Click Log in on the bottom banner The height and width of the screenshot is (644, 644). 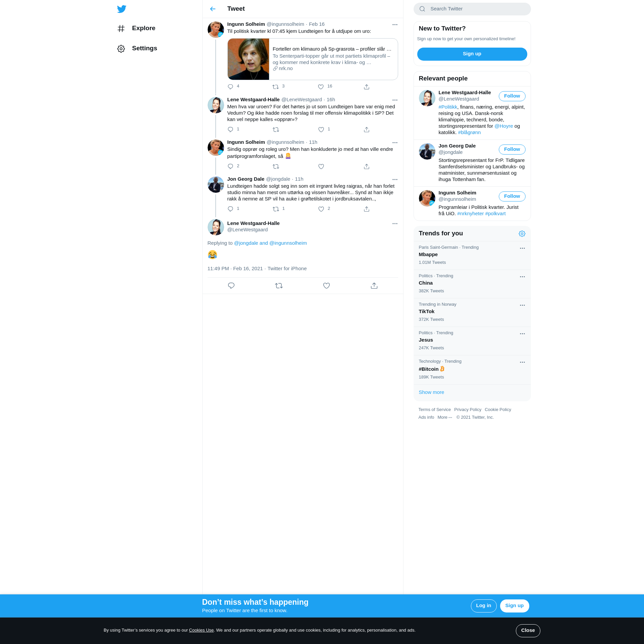tap(483, 606)
